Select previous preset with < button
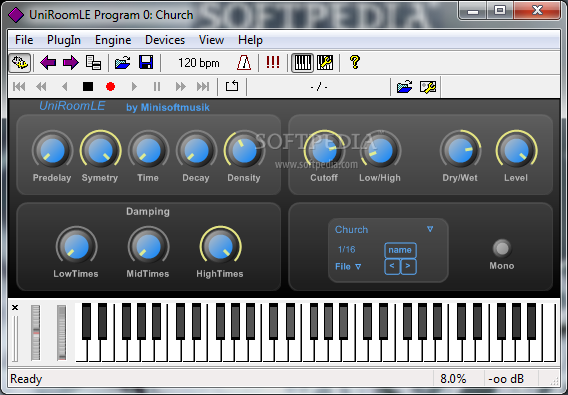This screenshot has height=395, width=568. tap(392, 266)
